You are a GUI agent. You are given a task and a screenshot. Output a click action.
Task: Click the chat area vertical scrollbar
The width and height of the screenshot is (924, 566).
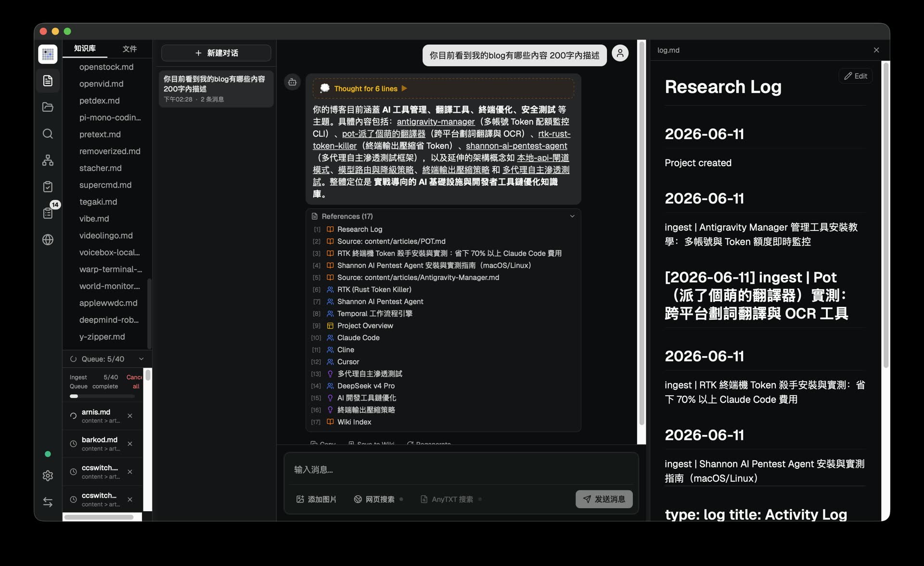pyautogui.click(x=642, y=233)
